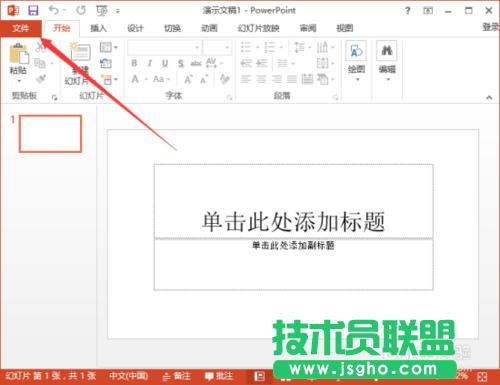The height and width of the screenshot is (385, 500).
Task: Open the Clipboard (剪贴板) dialog launcher
Action: click(x=54, y=97)
